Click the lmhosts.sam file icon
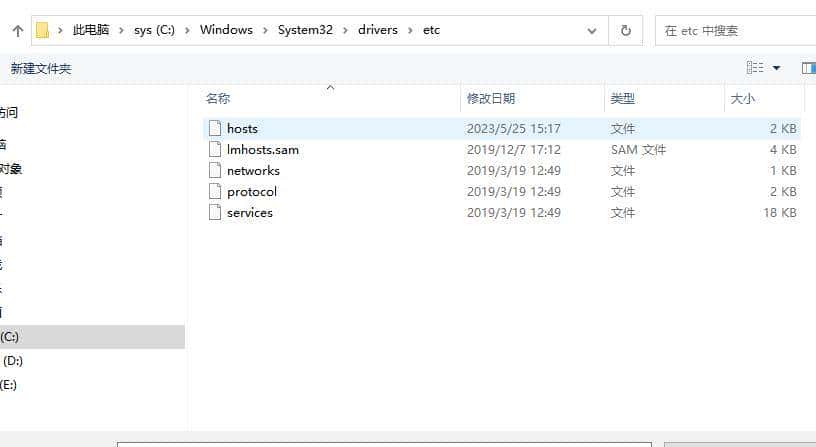The height and width of the screenshot is (447, 816). [x=215, y=149]
